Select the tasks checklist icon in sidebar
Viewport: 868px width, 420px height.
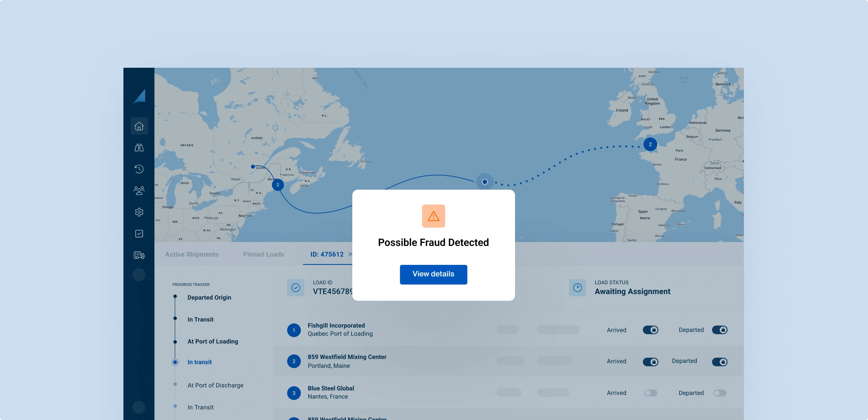click(x=139, y=233)
